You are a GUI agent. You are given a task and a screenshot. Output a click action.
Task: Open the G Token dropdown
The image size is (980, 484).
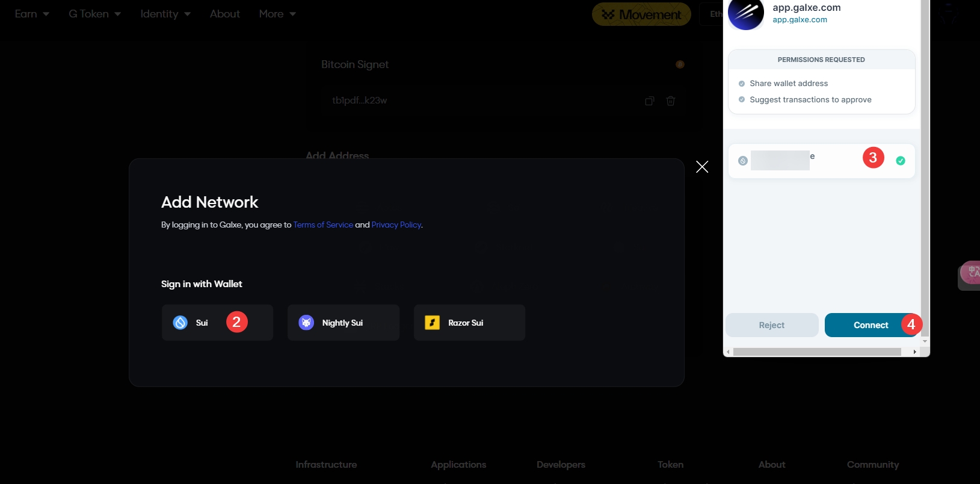pyautogui.click(x=94, y=14)
